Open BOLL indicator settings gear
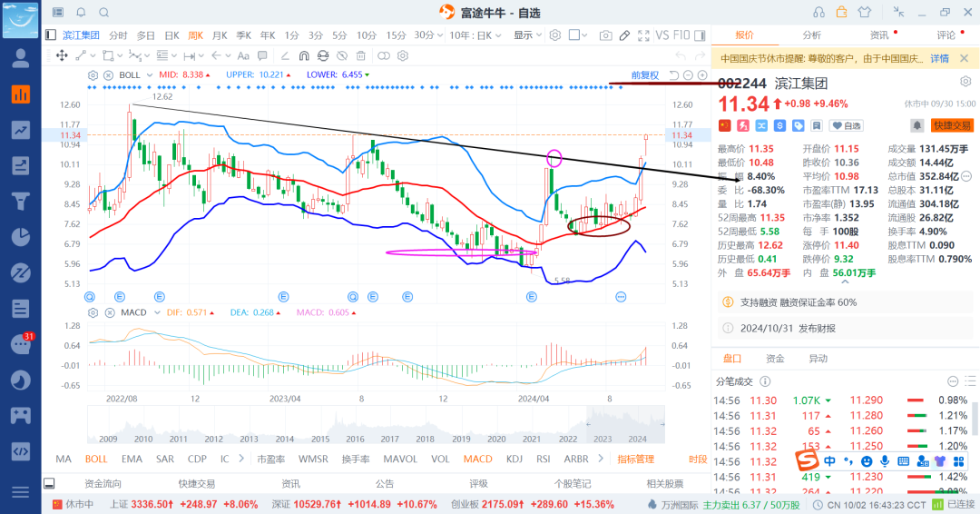This screenshot has height=514, width=980. (x=93, y=75)
